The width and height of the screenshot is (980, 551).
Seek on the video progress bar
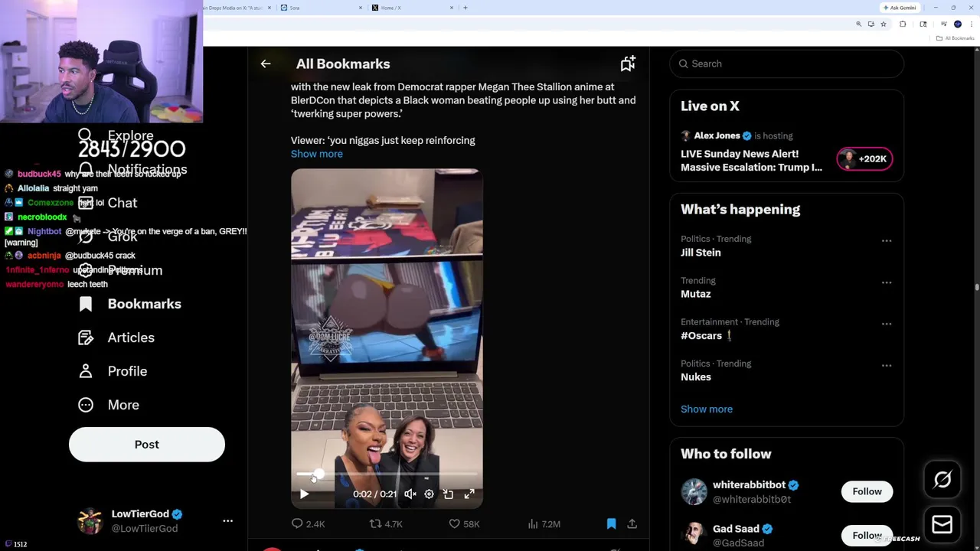387,474
